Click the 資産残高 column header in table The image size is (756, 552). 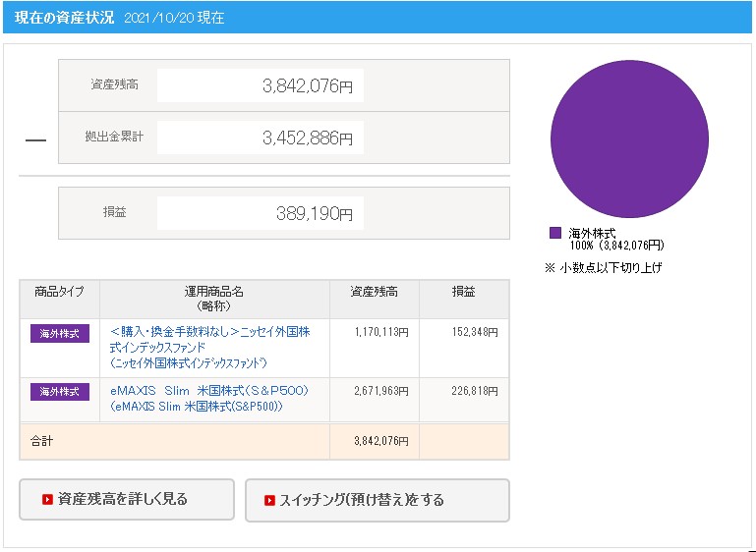(x=375, y=299)
